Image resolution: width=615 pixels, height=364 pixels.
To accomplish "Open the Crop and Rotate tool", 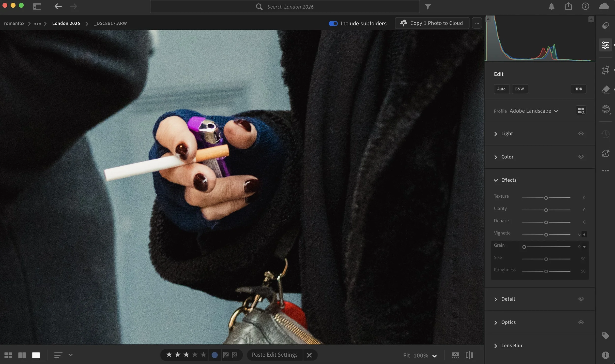I will pyautogui.click(x=605, y=70).
